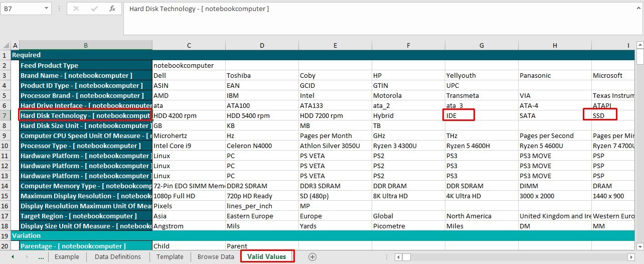
Task: Click the Ryzen 5 4600H cell
Action: point(481,146)
